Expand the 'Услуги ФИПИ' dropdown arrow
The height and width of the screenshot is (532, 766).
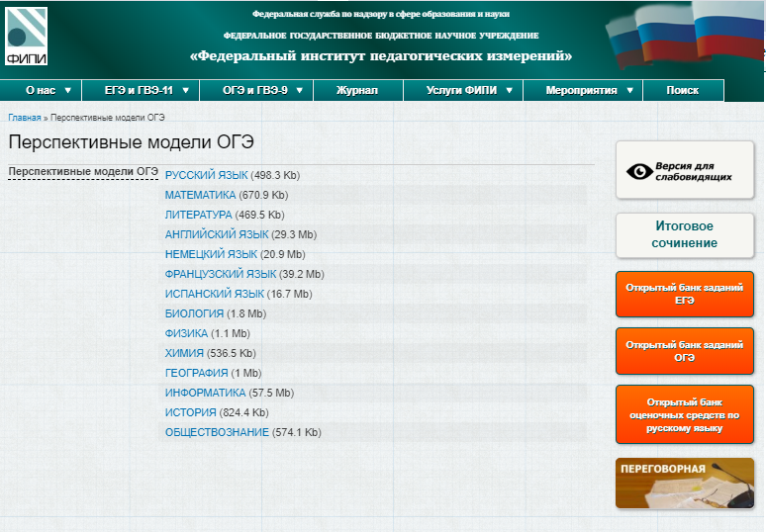509,90
